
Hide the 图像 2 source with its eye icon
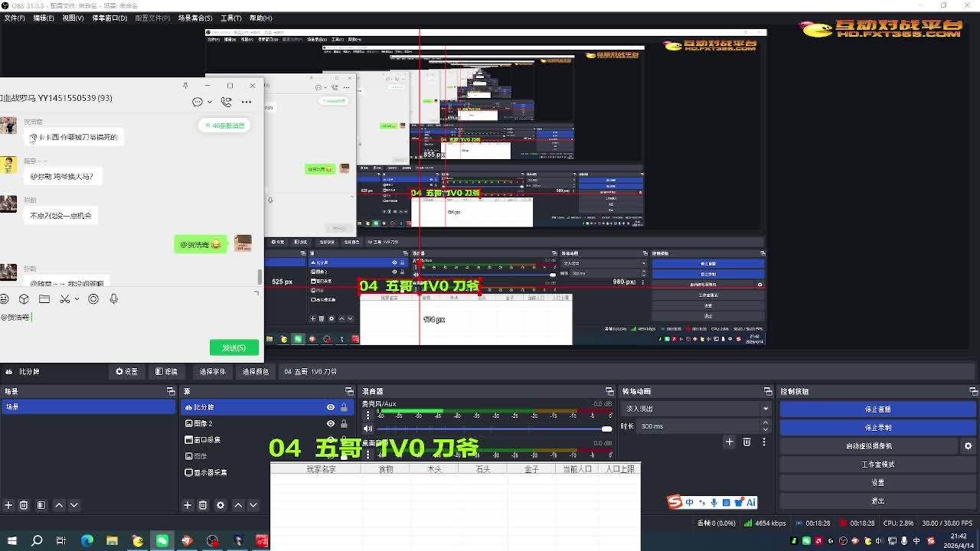click(x=331, y=423)
